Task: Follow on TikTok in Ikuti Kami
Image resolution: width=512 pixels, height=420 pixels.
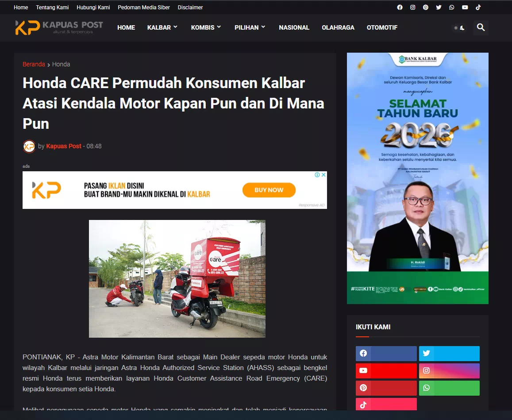Action: 386,405
